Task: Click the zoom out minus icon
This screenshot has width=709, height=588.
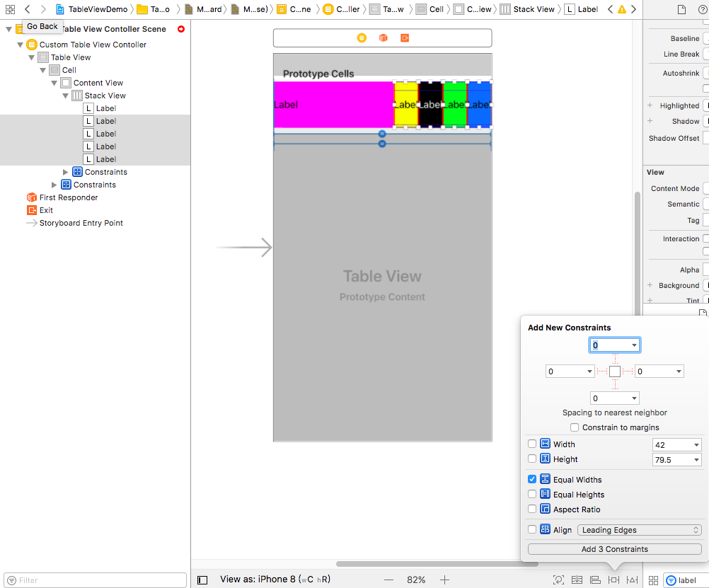Action: (388, 580)
